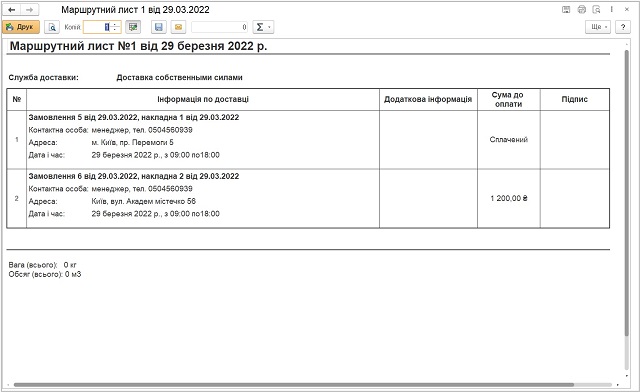Open help with the question mark button
640x392 pixels.
tap(623, 27)
